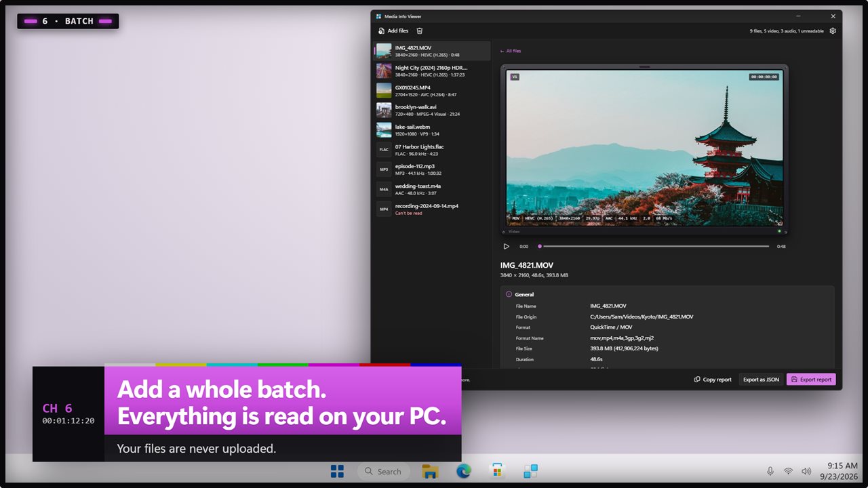Select the 07 Harbor Lights.flac entry

[432, 149]
